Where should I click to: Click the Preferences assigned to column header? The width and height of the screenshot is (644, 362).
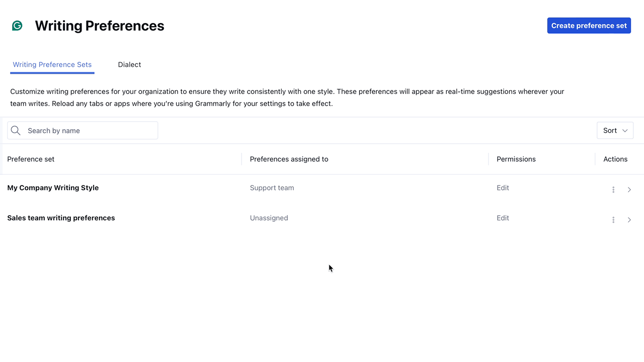pos(289,159)
